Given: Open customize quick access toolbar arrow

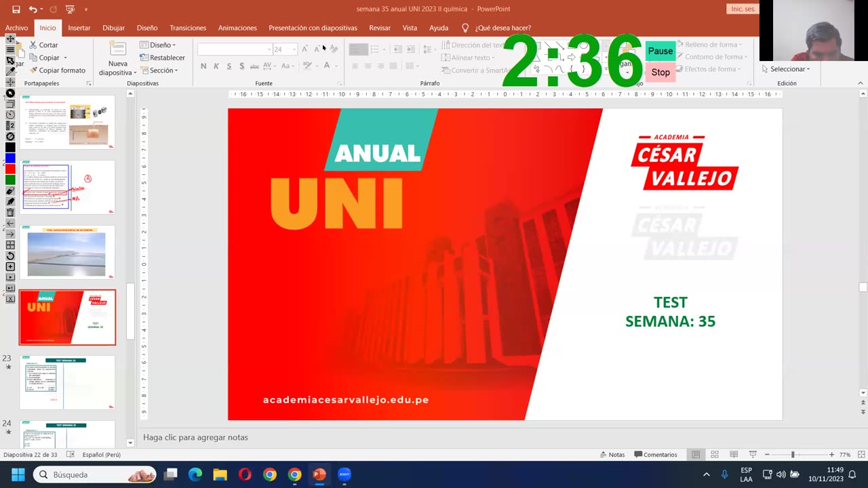Looking at the screenshot, I should pyautogui.click(x=86, y=9).
